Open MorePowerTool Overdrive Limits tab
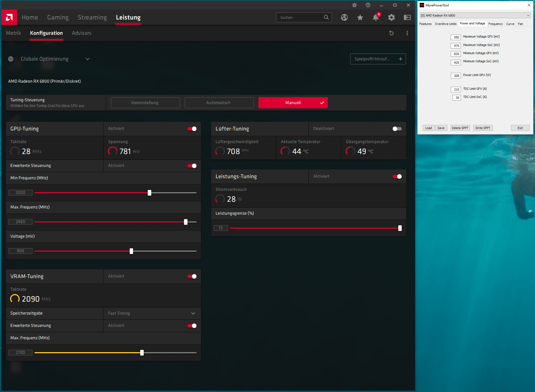 (x=446, y=24)
